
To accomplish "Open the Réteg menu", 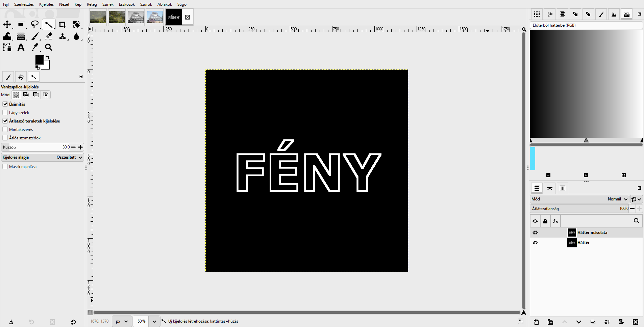I will point(92,4).
